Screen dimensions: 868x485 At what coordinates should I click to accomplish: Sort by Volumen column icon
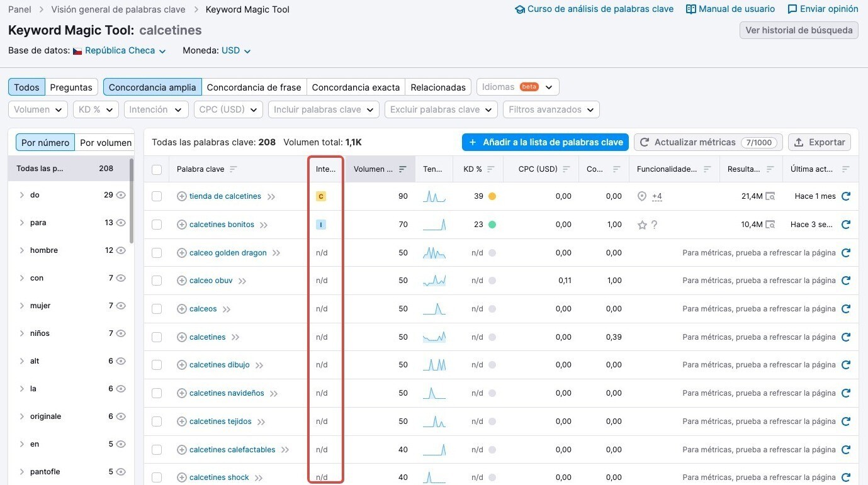pyautogui.click(x=403, y=169)
